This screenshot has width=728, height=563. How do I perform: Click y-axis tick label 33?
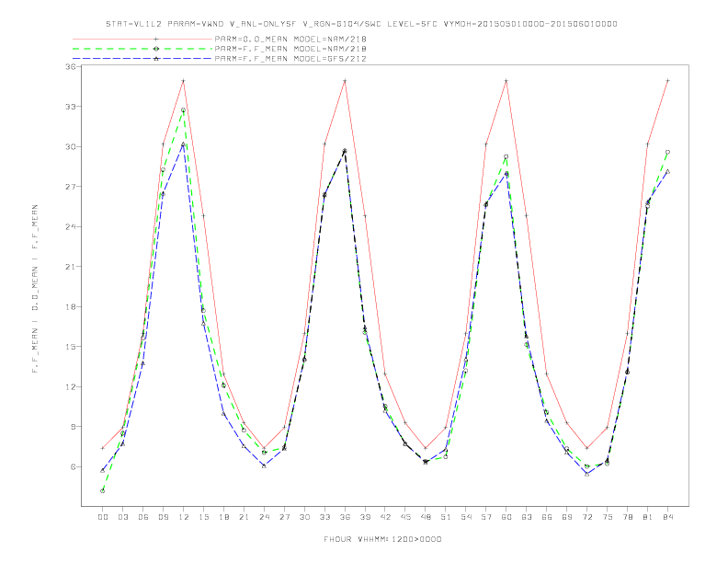pos(71,107)
